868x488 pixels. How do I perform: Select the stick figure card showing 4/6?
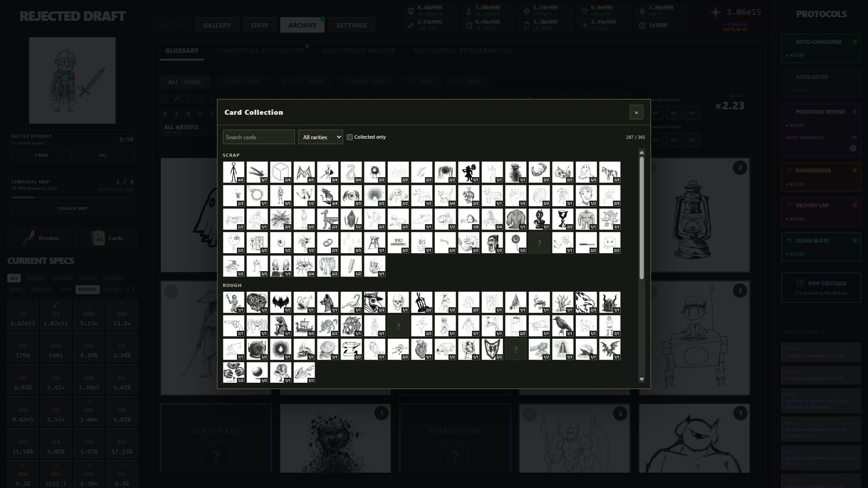point(234,172)
